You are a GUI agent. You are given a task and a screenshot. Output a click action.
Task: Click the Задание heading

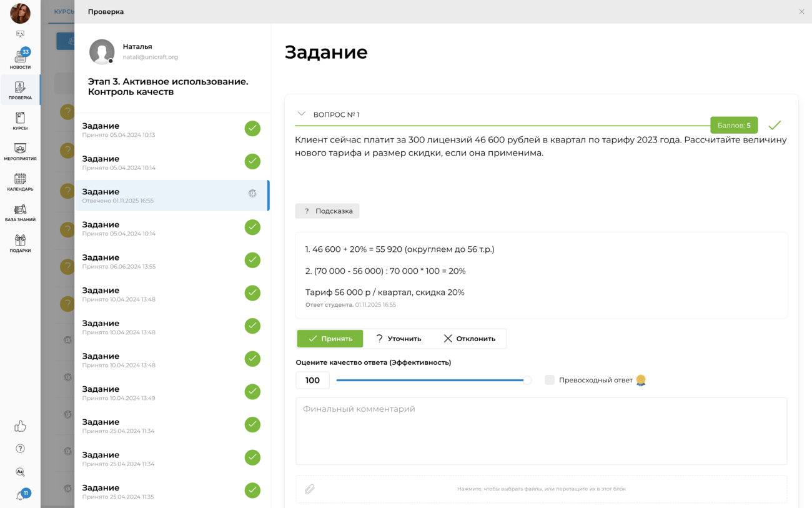[x=326, y=52]
